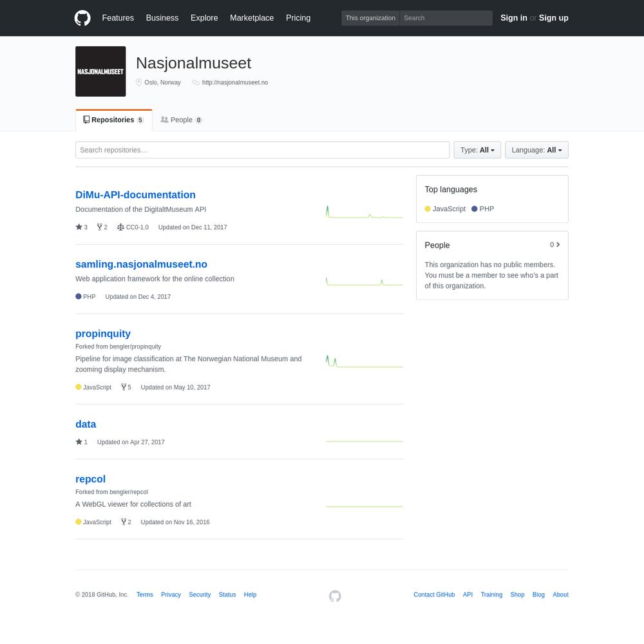Click the fork count icon for DiMu-API-documentation

pos(99,227)
